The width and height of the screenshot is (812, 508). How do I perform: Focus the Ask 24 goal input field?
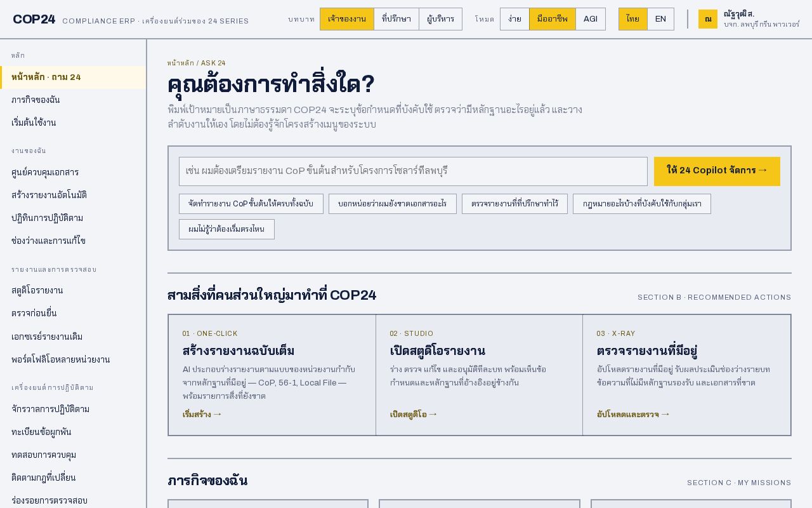[x=413, y=171]
